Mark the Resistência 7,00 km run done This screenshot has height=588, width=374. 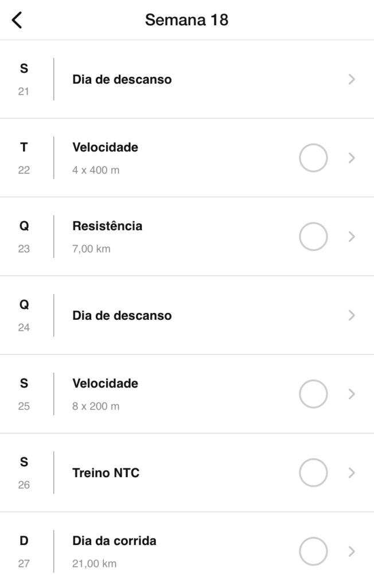(x=314, y=237)
